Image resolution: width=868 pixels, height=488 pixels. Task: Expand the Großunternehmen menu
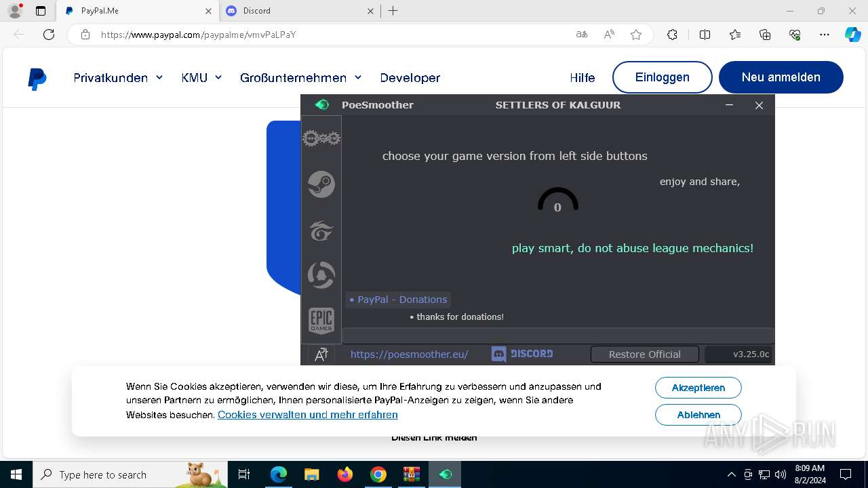pyautogui.click(x=300, y=78)
